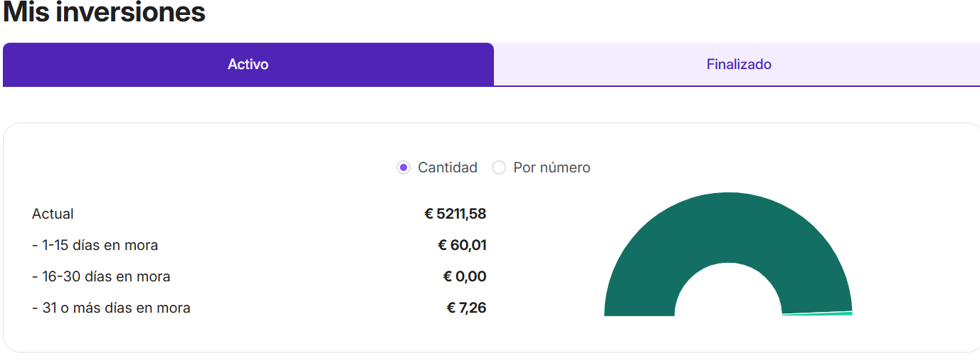980x364 pixels.
Task: Click the Por número option label text
Action: click(x=552, y=168)
